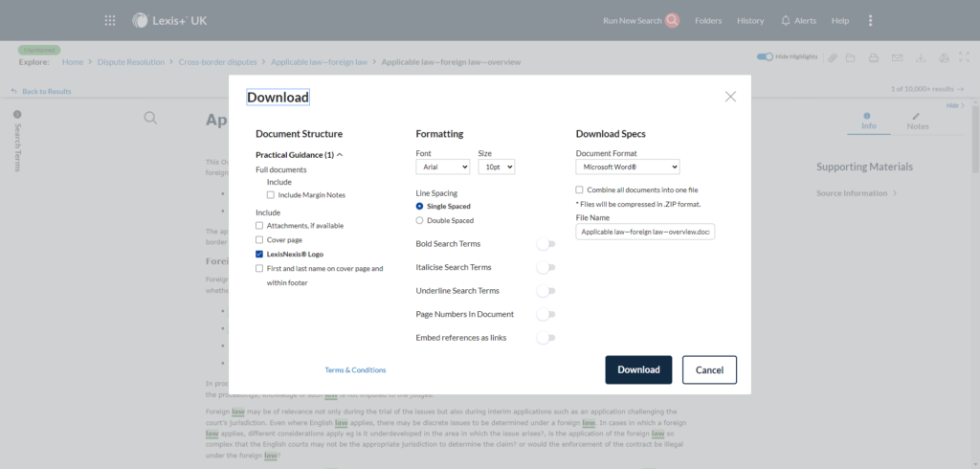The height and width of the screenshot is (469, 980).
Task: Click in the File Name input field
Action: 645,232
